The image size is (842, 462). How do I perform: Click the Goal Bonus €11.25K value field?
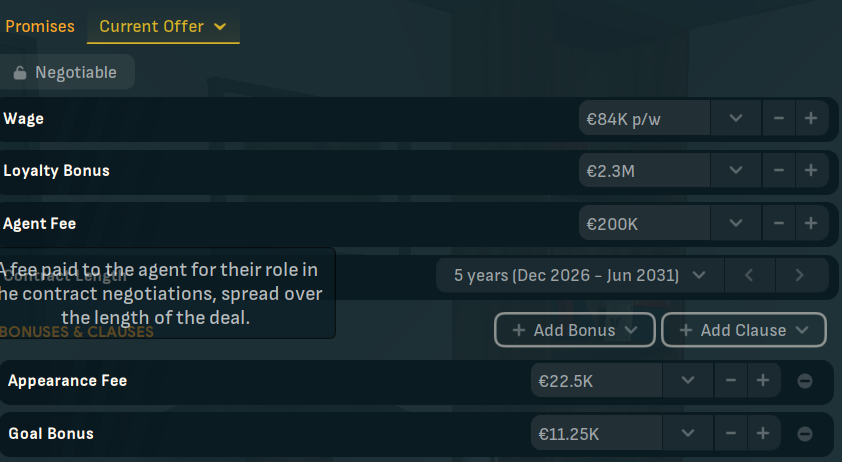(x=597, y=433)
